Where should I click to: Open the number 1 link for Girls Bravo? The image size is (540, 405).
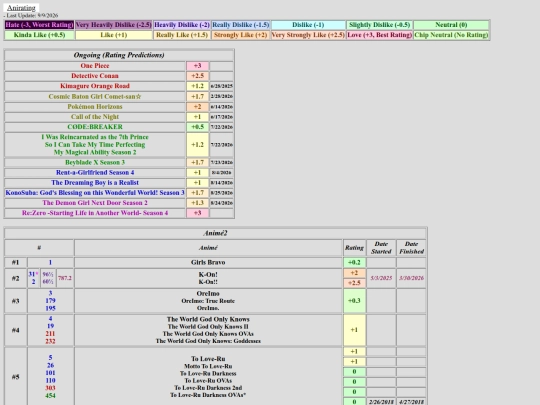coord(50,262)
